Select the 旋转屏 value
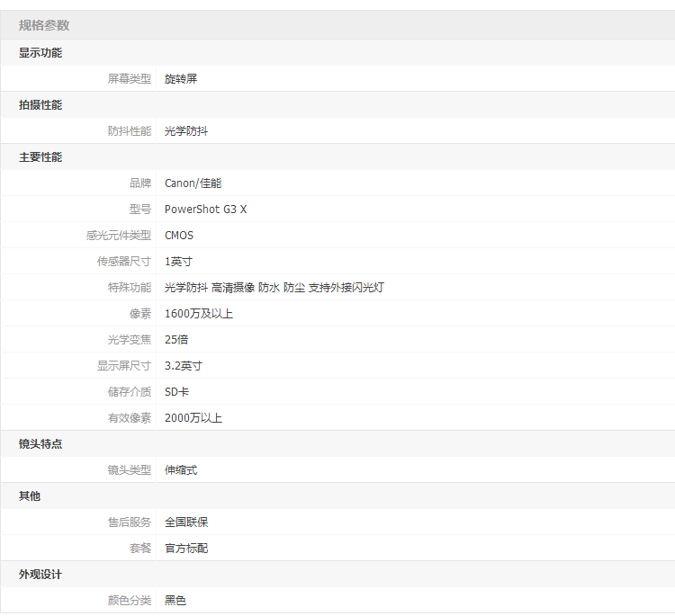The height and width of the screenshot is (616, 675). [181, 79]
